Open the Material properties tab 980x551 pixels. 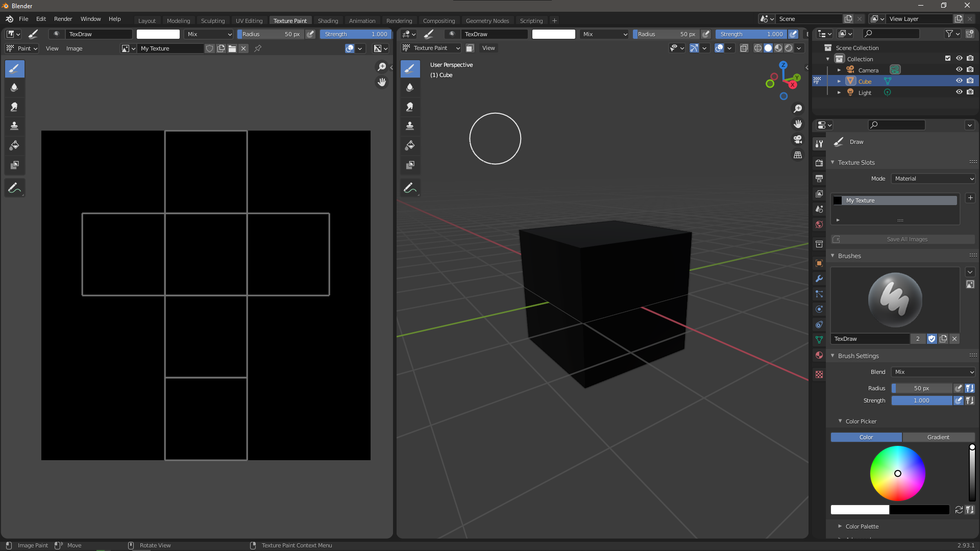coord(819,355)
